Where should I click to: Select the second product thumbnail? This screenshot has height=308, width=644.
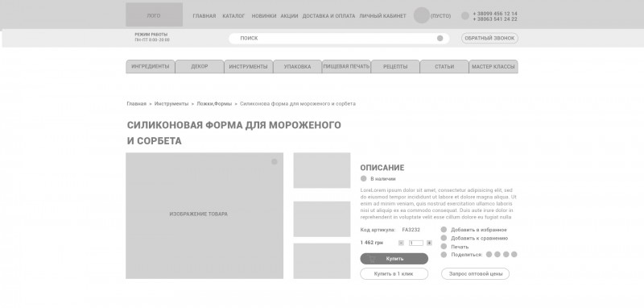point(322,219)
